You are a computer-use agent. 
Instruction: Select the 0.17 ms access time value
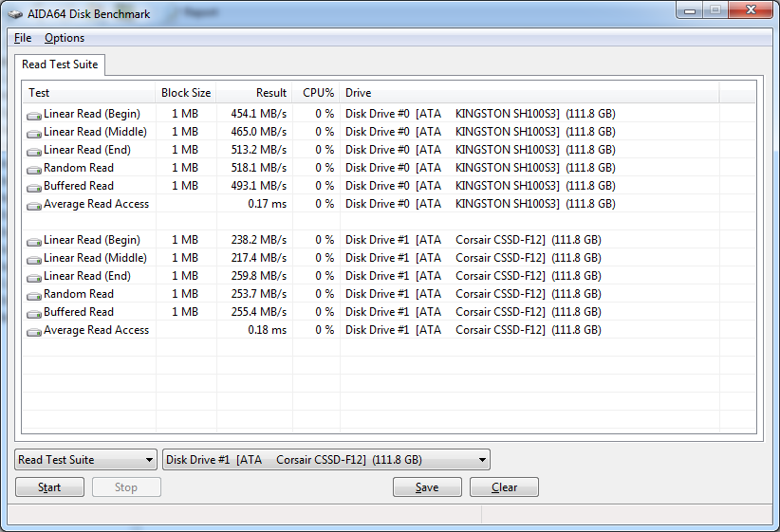pyautogui.click(x=268, y=204)
